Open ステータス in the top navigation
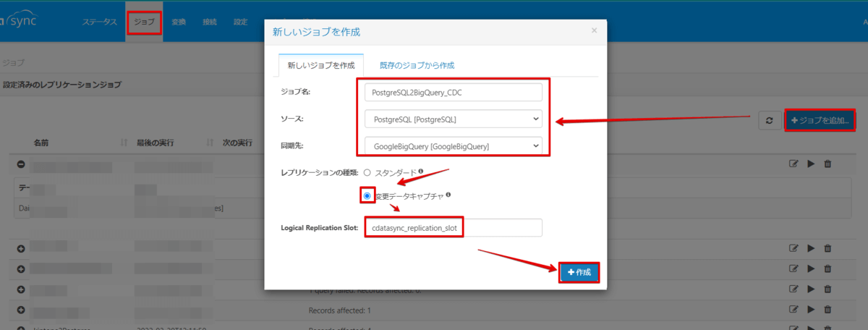This screenshot has width=868, height=330. (98, 22)
